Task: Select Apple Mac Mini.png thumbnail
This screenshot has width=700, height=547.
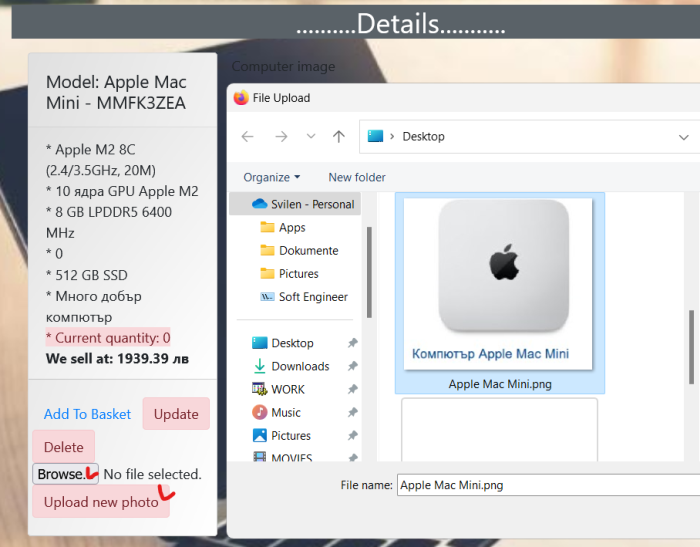Action: coord(498,284)
